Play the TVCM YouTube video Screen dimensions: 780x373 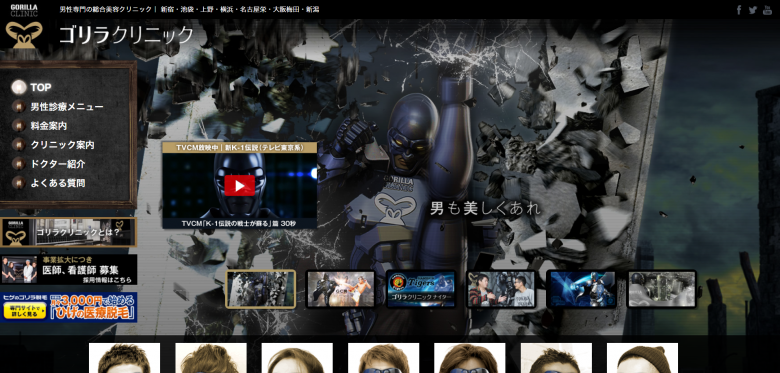click(239, 186)
